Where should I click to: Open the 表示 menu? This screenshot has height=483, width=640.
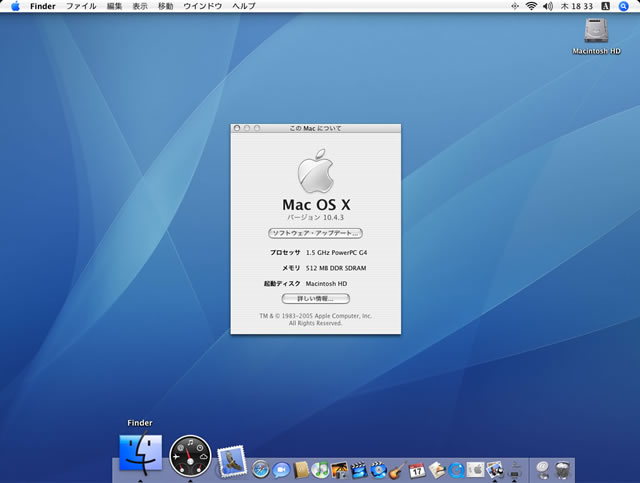tap(140, 6)
